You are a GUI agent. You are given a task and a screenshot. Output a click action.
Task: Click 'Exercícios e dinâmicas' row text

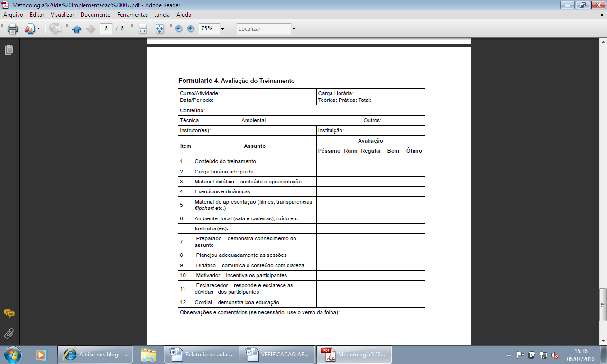coord(222,191)
